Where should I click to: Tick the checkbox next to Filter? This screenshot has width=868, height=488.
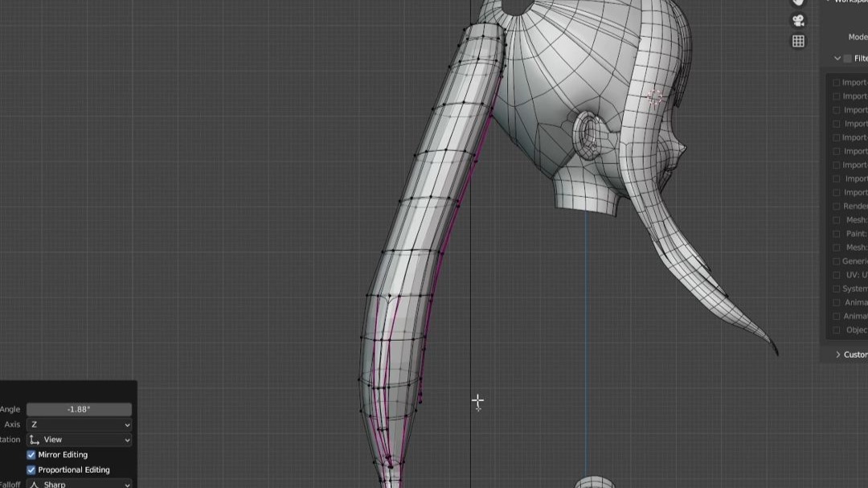(848, 59)
